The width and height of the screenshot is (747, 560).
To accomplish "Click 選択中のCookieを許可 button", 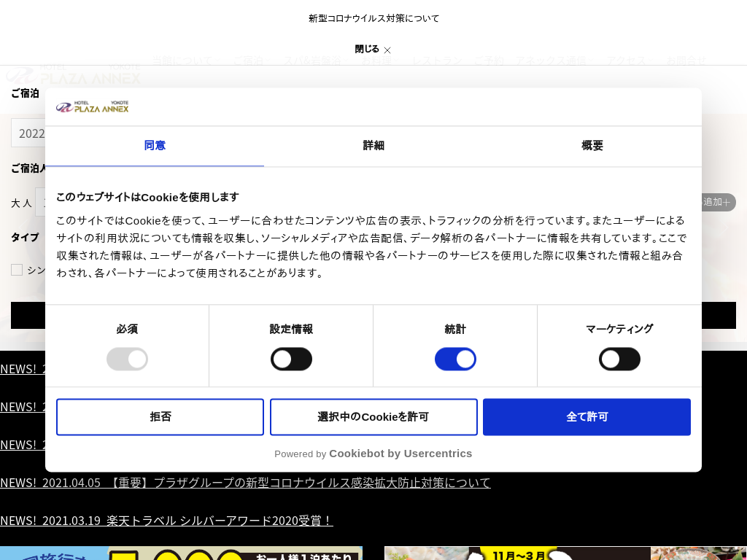I will click(373, 416).
